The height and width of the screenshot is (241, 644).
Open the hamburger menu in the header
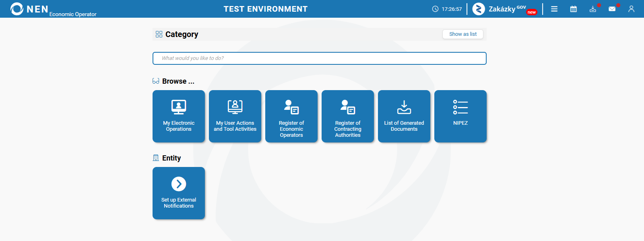coord(554,9)
